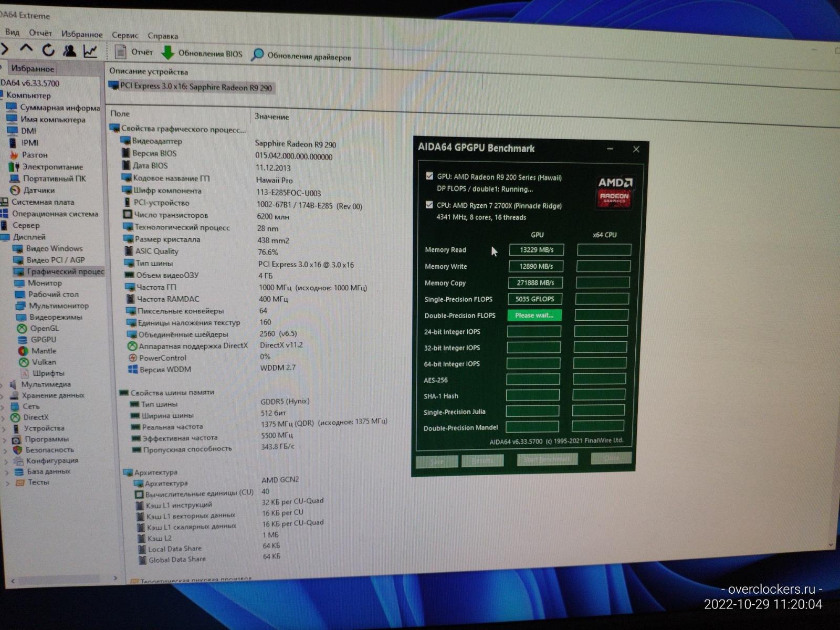Click the Refresh toolbar icon

point(48,50)
